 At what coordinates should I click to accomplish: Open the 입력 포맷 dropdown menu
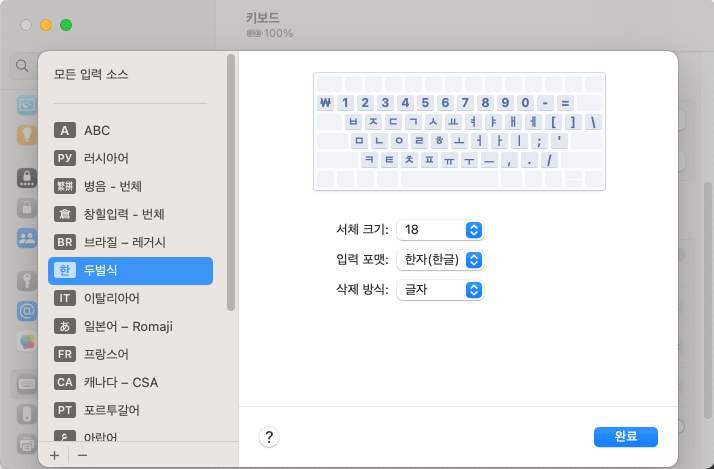[440, 260]
